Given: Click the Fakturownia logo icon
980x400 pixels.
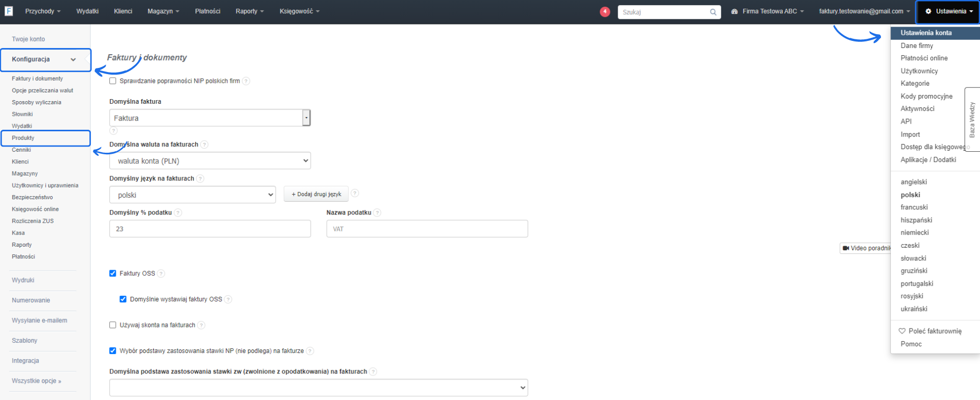Looking at the screenshot, I should pos(9,11).
